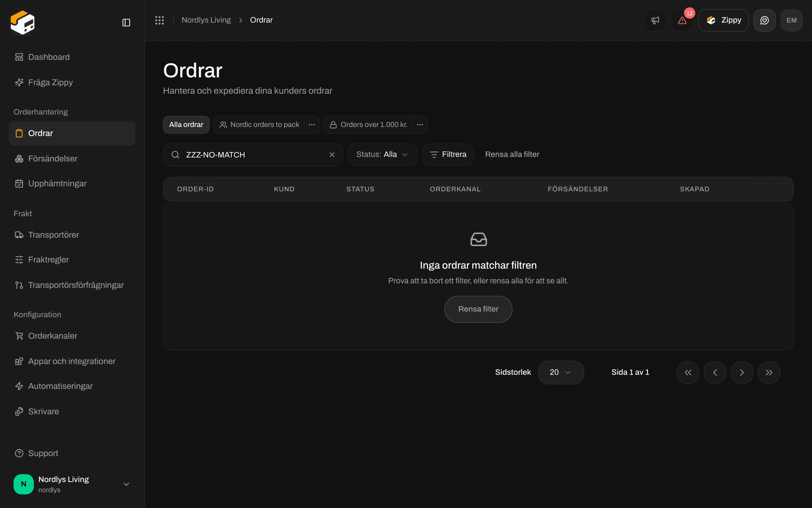
Task: Expand the Nordlys Living account switcher
Action: click(x=72, y=484)
